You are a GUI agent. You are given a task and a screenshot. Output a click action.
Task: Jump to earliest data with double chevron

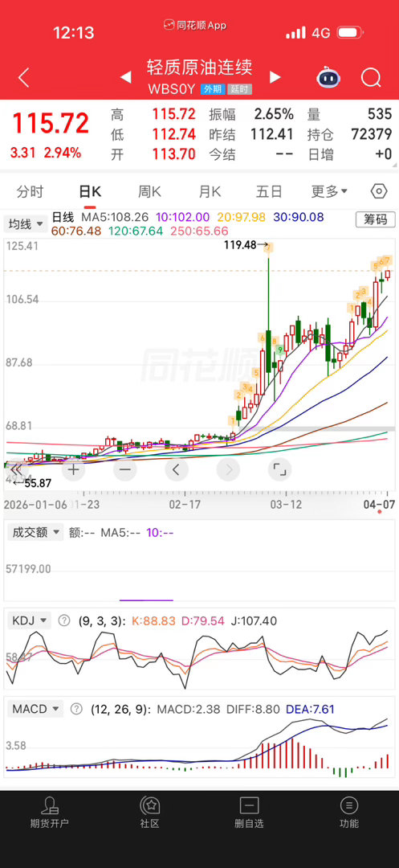[x=16, y=470]
